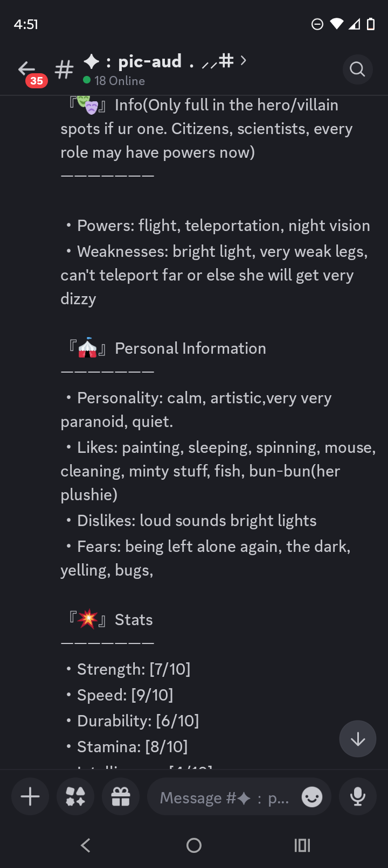Image resolution: width=388 pixels, height=868 pixels.
Task: Tap the Personal Information heading
Action: (190, 348)
